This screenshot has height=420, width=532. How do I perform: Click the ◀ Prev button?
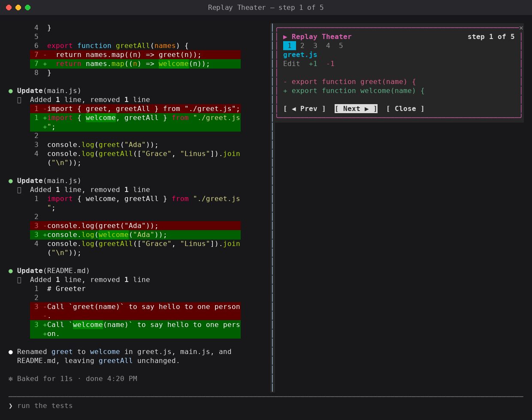pos(305,109)
